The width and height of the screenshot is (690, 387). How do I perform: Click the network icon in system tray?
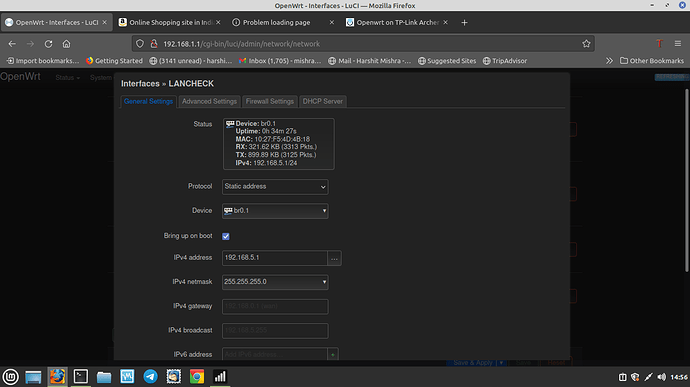click(x=648, y=377)
